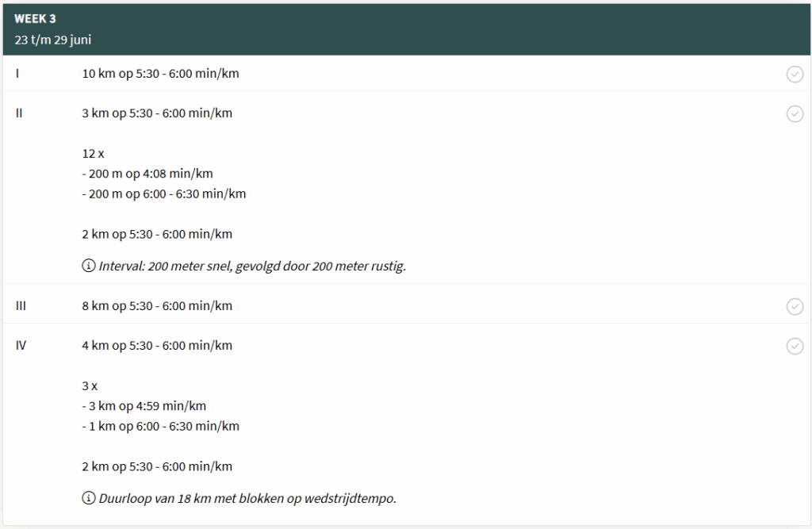Tick the checkmark circle for training IV

click(x=795, y=347)
